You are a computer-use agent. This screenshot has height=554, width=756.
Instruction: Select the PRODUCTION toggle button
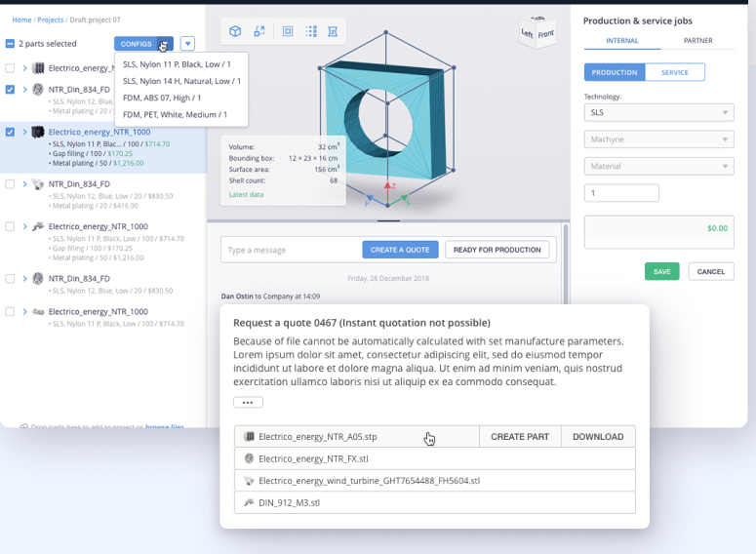click(x=615, y=72)
